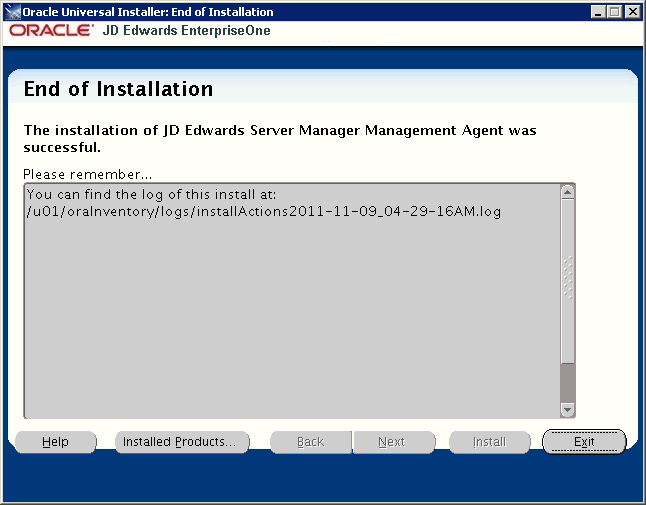Click inside the gray log message area
Screen dimensions: 646x505
point(290,320)
